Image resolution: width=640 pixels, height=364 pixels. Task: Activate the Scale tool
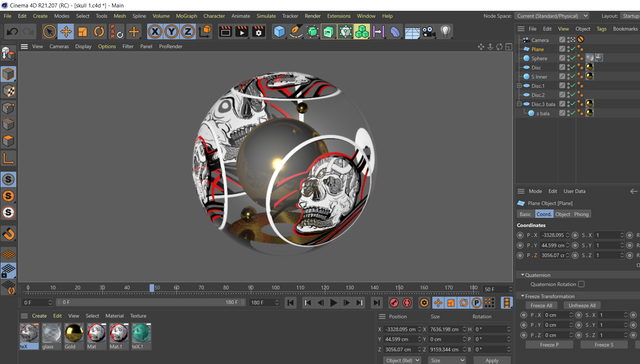pyautogui.click(x=82, y=31)
